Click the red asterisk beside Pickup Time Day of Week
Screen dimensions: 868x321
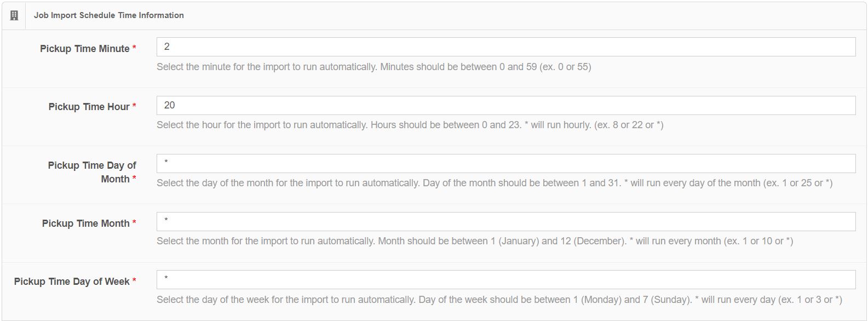click(x=134, y=282)
